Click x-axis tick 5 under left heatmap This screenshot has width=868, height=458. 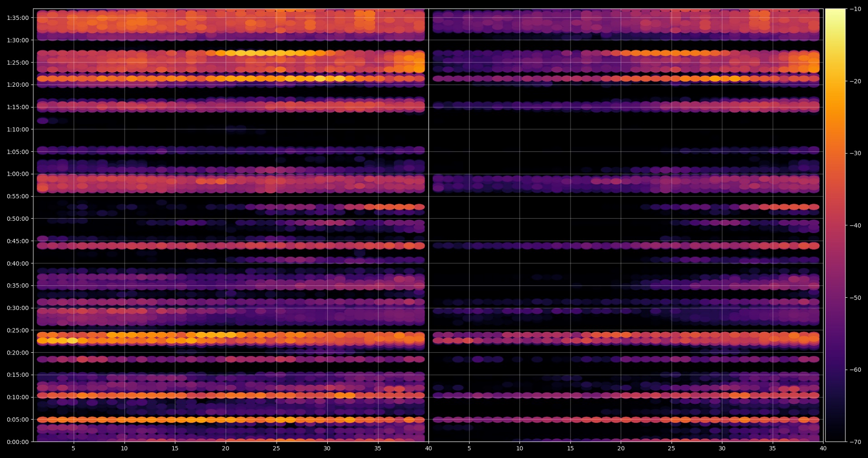click(x=73, y=449)
